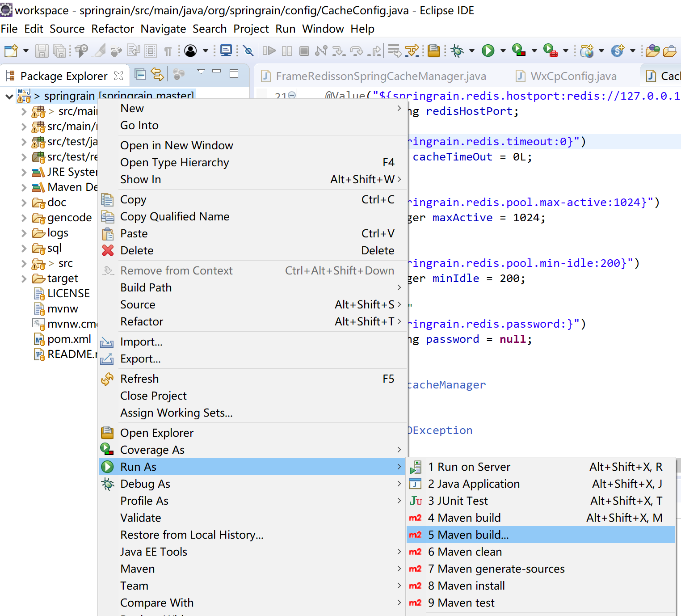681x616 pixels.
Task: Select pom.xml file in Package Explorer
Action: [x=69, y=339]
